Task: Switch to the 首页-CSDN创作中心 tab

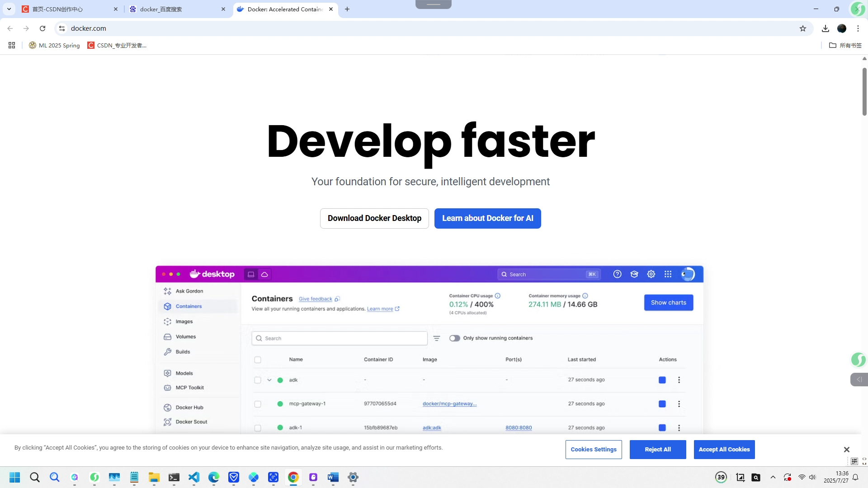Action: [70, 9]
